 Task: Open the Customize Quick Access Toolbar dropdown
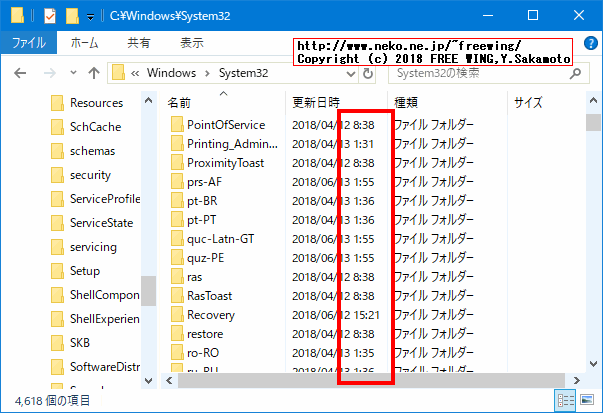click(90, 17)
